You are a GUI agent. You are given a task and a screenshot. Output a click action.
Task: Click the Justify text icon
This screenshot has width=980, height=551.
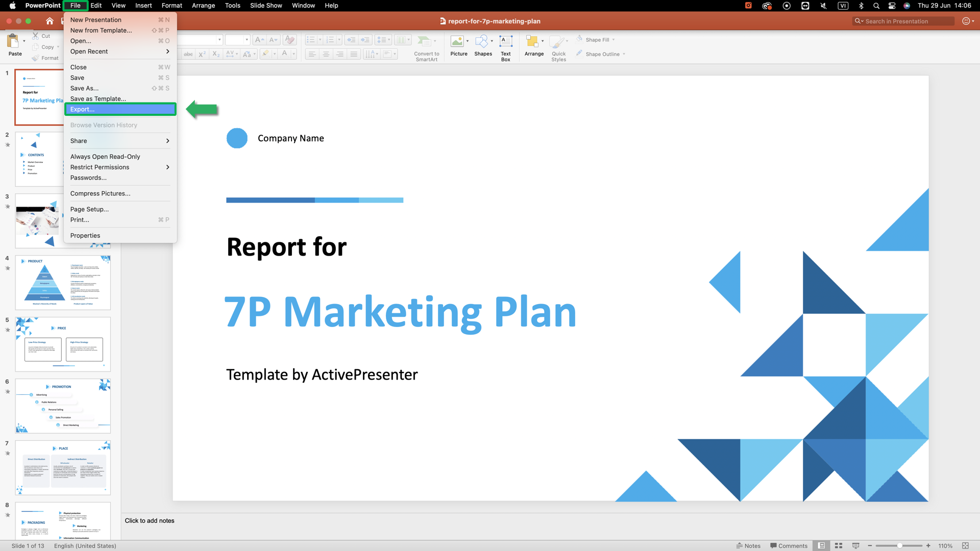354,54
